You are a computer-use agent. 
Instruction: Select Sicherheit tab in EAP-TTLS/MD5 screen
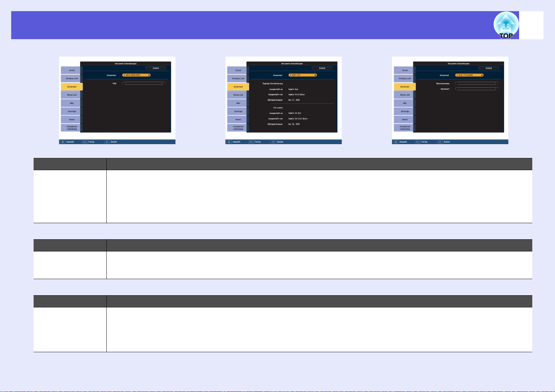point(405,87)
